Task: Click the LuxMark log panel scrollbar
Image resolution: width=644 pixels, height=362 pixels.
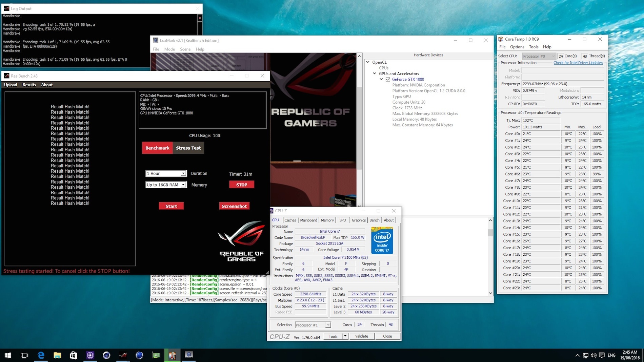Action: pos(490,257)
